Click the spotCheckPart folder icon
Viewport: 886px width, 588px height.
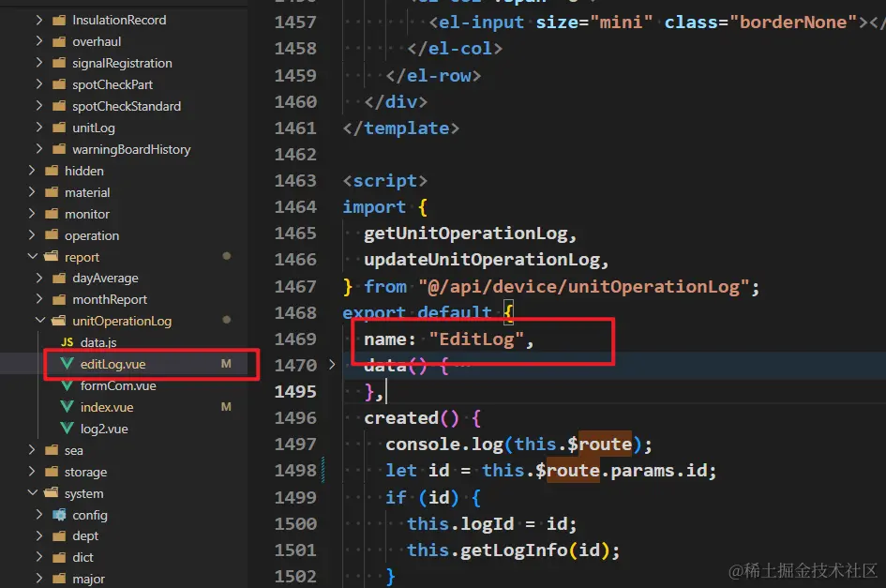(x=59, y=84)
